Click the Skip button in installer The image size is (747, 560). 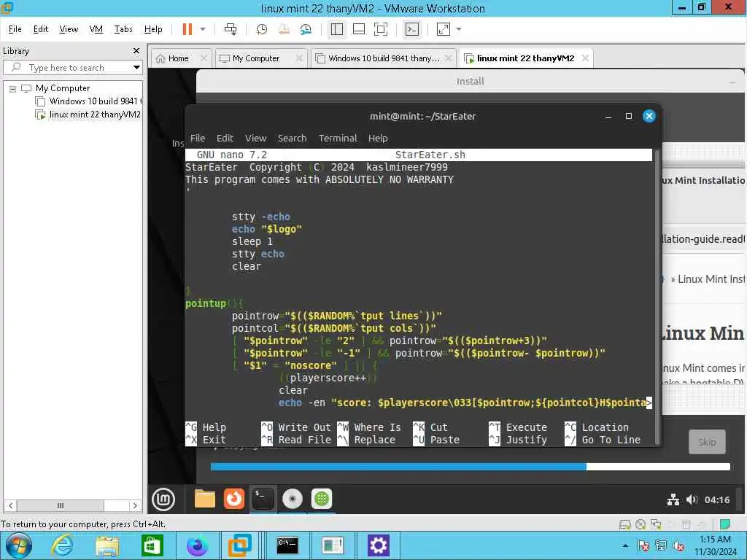click(707, 442)
